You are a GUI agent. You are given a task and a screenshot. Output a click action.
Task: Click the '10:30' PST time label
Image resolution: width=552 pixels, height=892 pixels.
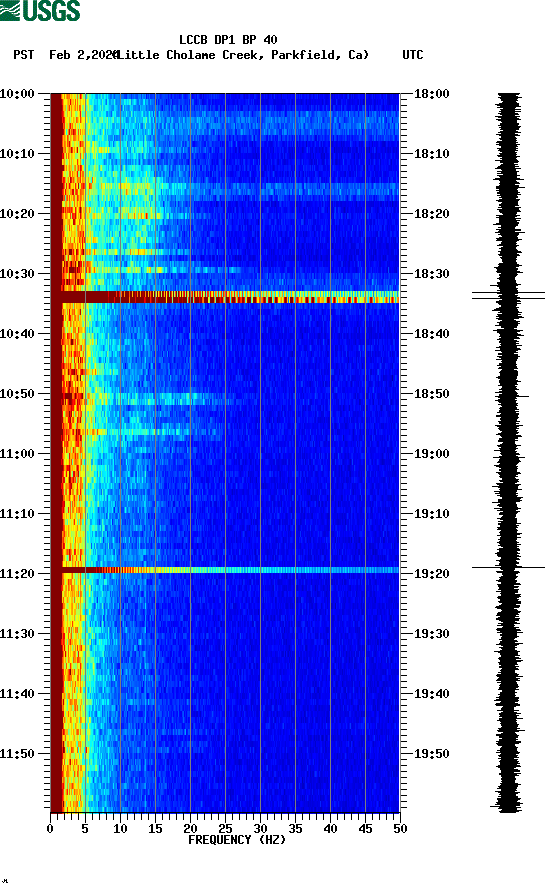point(18,274)
